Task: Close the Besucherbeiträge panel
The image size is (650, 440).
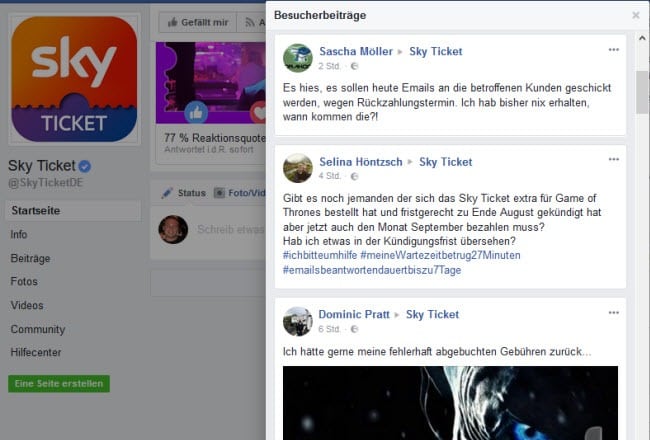Action: (x=635, y=15)
